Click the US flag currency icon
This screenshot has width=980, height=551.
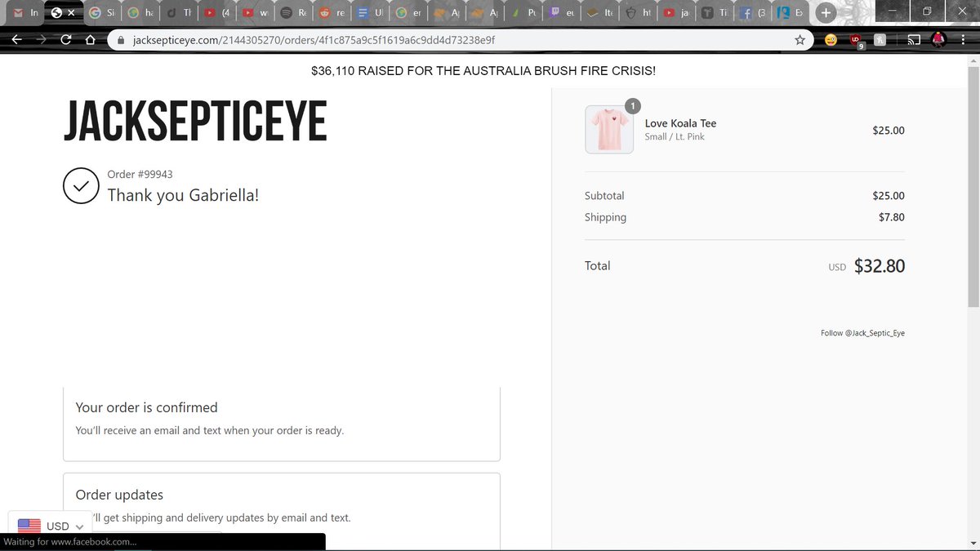[29, 527]
